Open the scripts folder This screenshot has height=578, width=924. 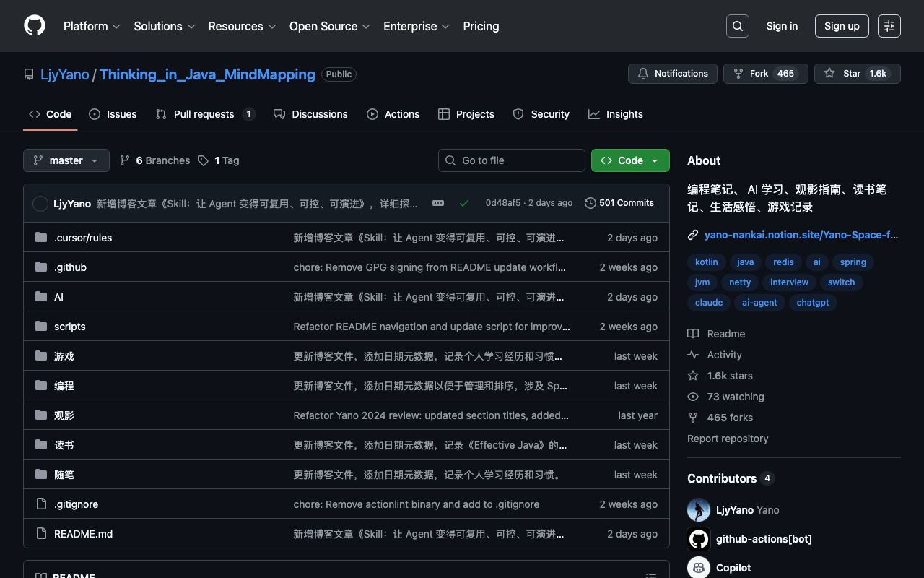(70, 327)
